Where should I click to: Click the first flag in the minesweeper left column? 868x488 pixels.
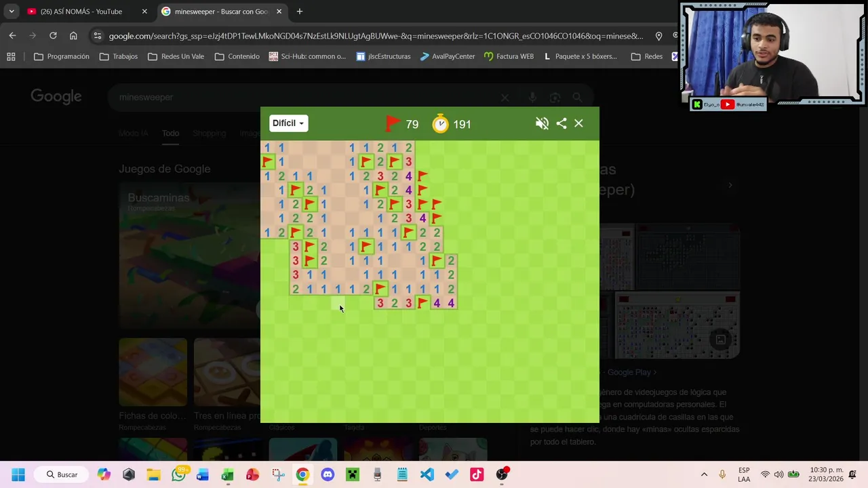[267, 161]
